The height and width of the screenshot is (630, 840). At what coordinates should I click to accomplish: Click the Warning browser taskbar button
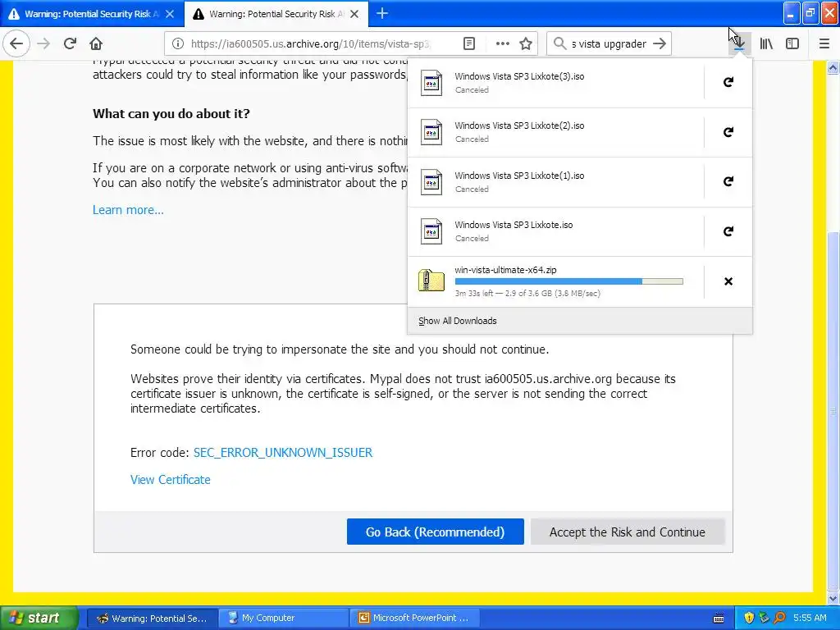tap(152, 619)
